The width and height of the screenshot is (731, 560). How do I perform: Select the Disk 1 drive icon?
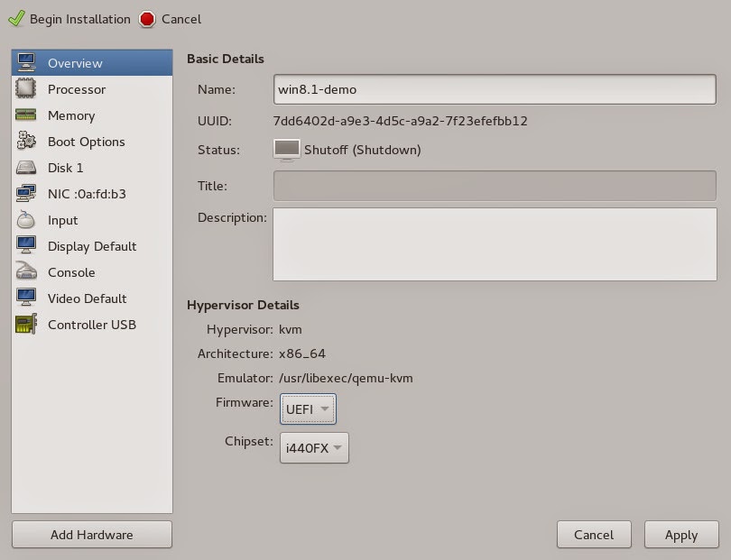click(27, 168)
